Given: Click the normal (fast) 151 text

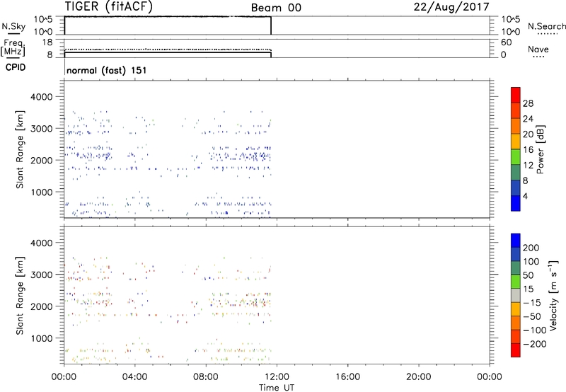Looking at the screenshot, I should pos(107,70).
